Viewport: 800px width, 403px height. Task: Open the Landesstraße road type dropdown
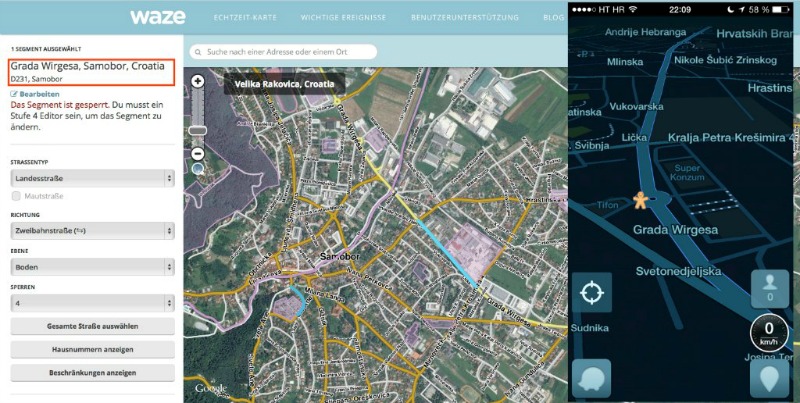[92, 179]
